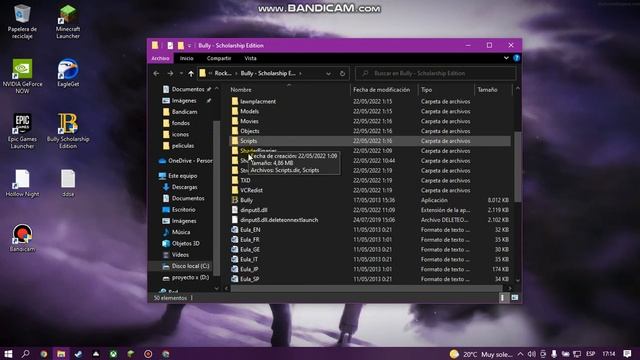Open the Archivo tab
The width and height of the screenshot is (640, 360).
pos(160,58)
